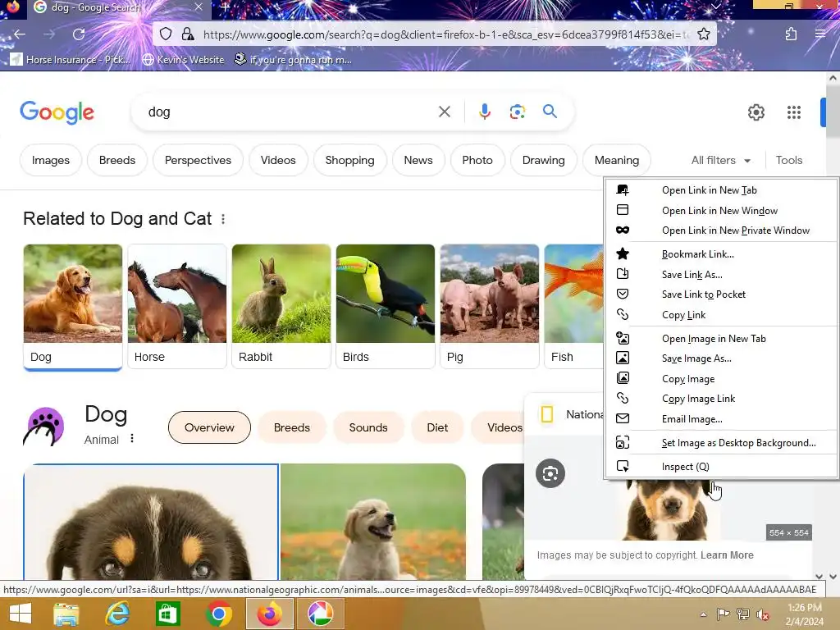This screenshot has height=630, width=840.
Task: Open more options beside the Animal label
Action: (132, 438)
